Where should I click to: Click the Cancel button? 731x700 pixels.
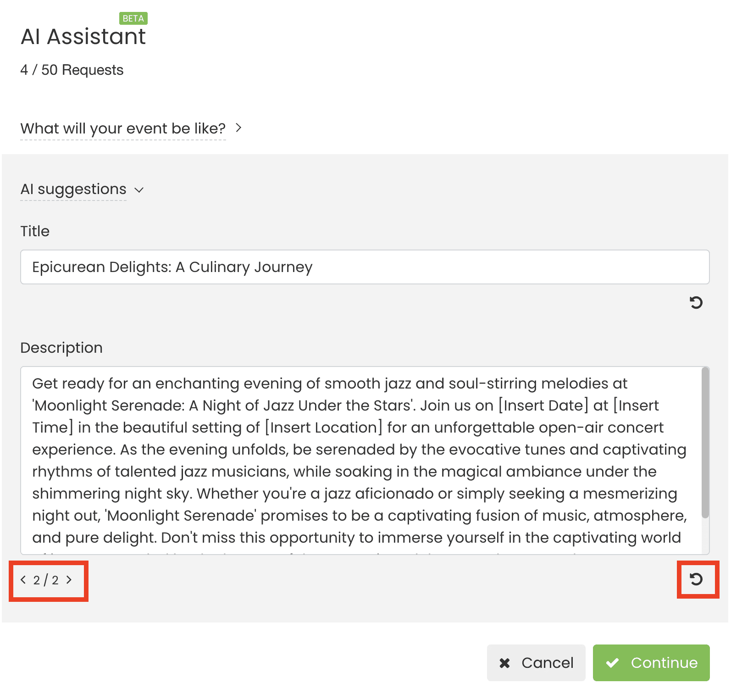pos(536,663)
